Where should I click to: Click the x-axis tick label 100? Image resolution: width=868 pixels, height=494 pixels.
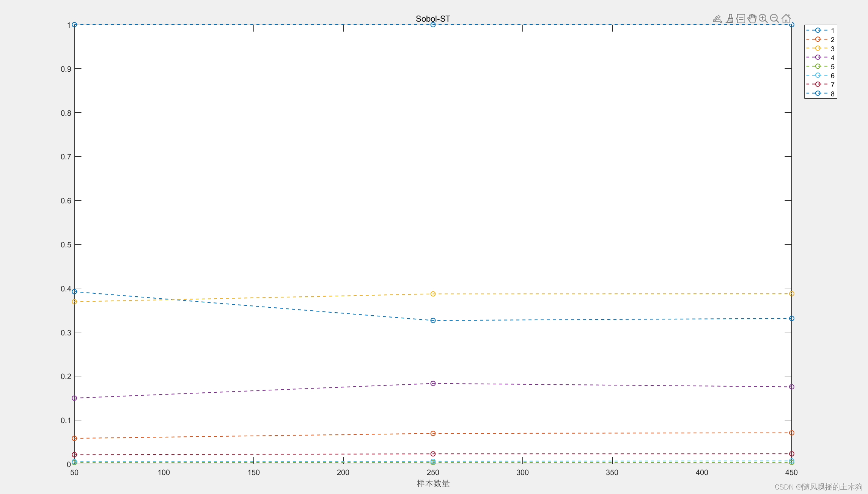(x=164, y=472)
